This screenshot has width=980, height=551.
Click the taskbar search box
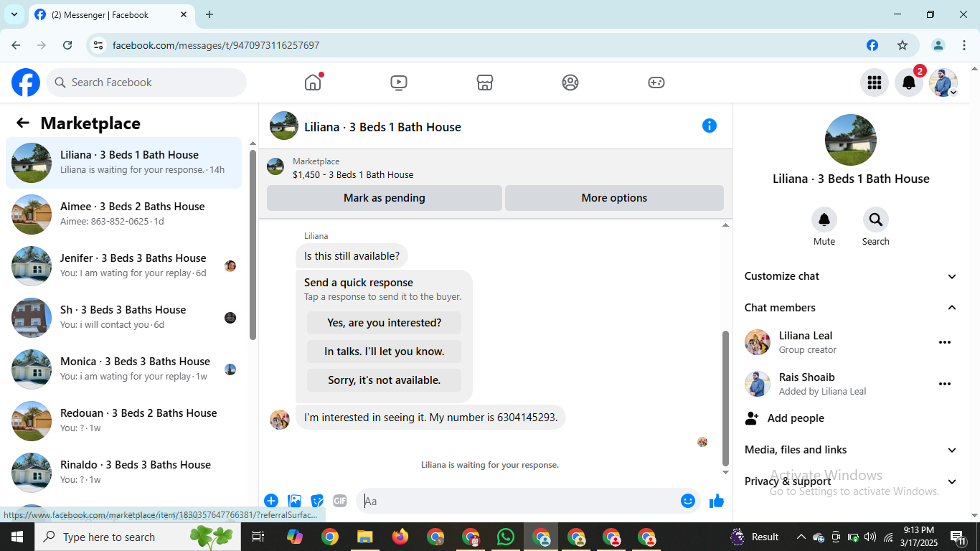[x=136, y=537]
